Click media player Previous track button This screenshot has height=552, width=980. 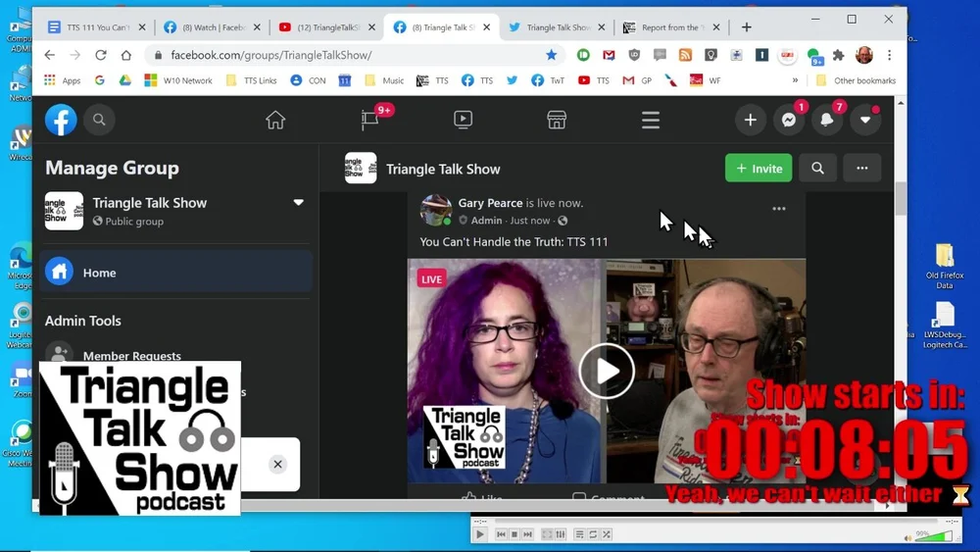(x=501, y=534)
